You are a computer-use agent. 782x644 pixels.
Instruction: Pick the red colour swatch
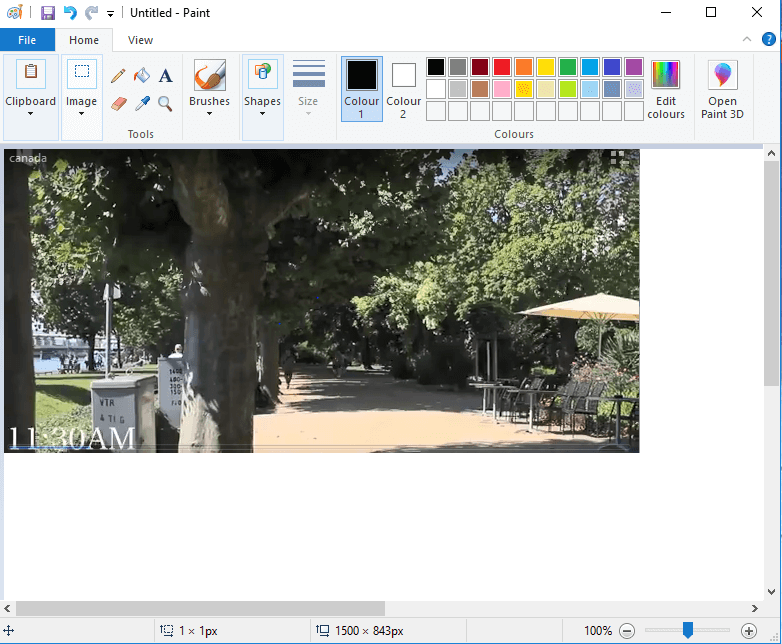[501, 67]
